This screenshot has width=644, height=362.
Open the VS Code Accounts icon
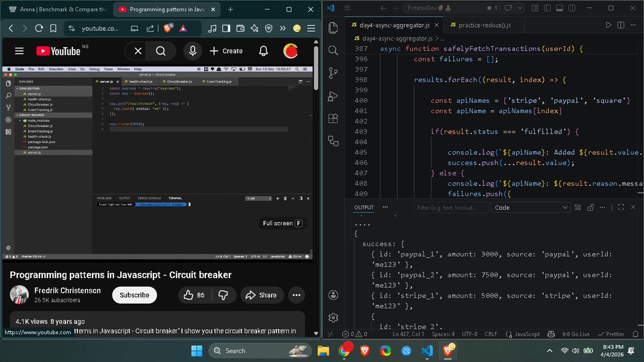point(333,295)
